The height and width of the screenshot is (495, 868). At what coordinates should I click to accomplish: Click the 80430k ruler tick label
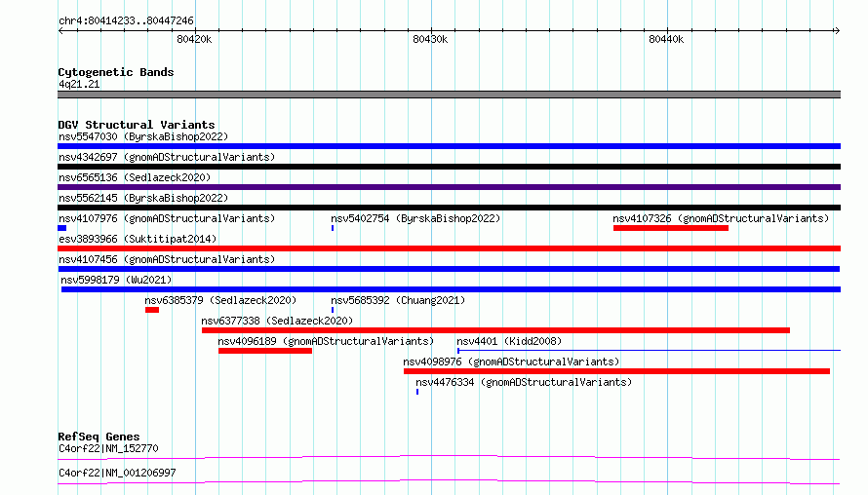click(430, 39)
